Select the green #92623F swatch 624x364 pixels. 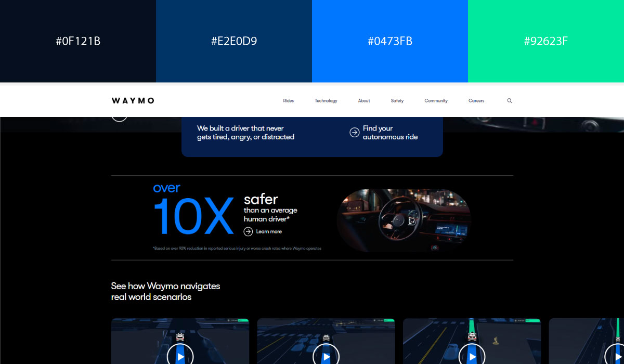coord(546,41)
